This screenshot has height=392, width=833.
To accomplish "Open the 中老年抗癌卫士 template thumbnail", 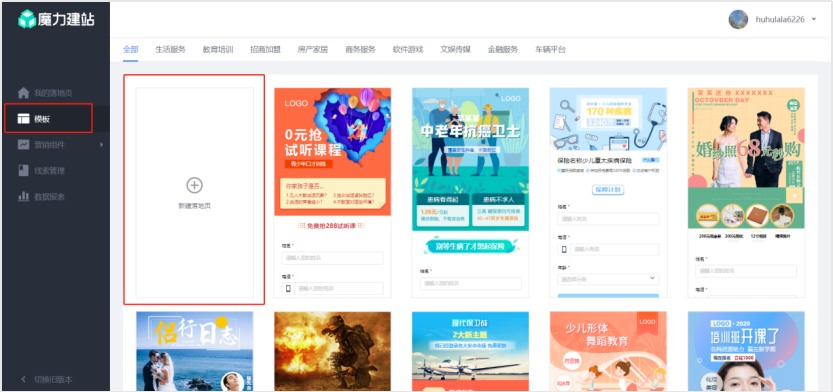I will (470, 192).
